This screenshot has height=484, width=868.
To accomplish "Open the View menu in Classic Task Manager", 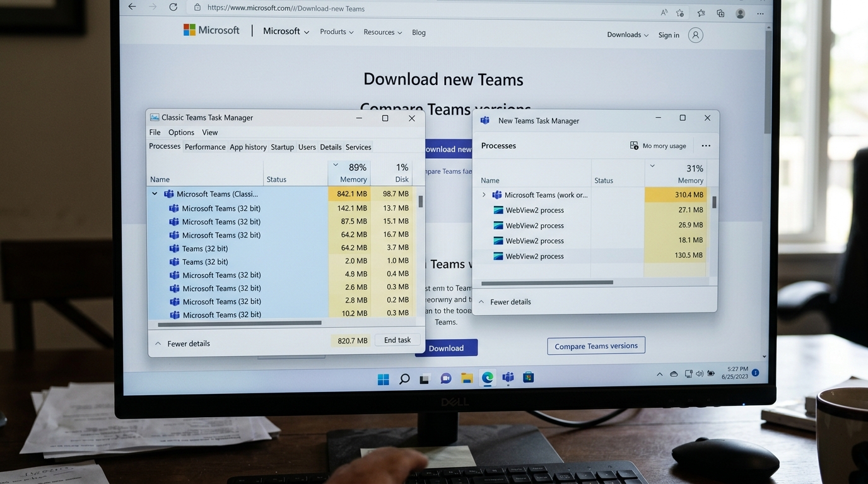I will tap(210, 132).
